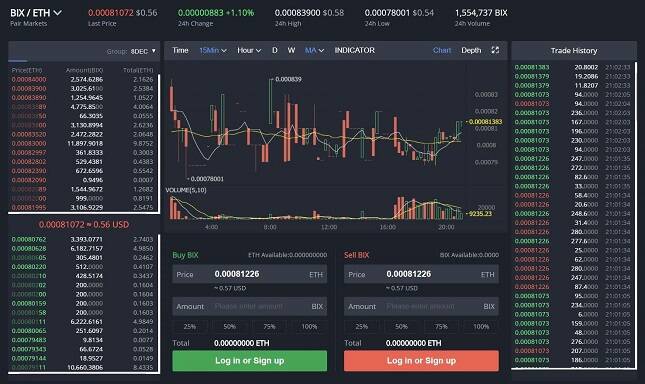Focus the Sell BIX Price field
Image resolution: width=645 pixels, height=384 pixels.
[x=421, y=274]
